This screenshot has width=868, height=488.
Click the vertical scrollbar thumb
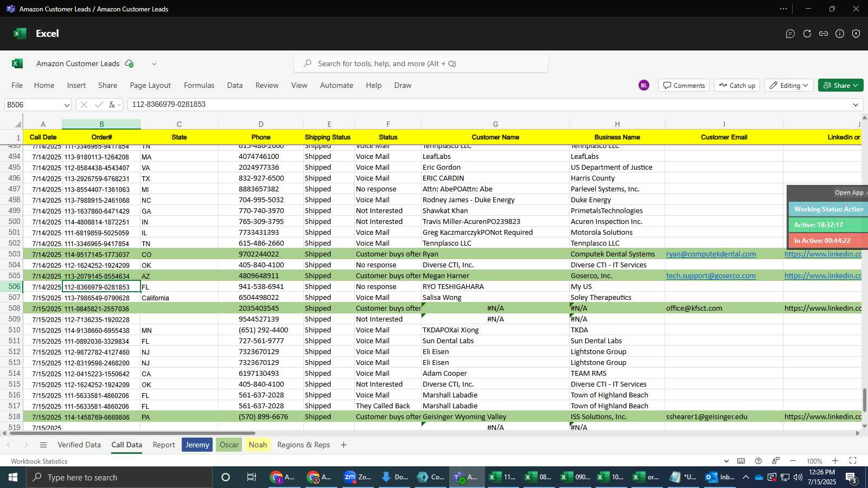pos(865,400)
